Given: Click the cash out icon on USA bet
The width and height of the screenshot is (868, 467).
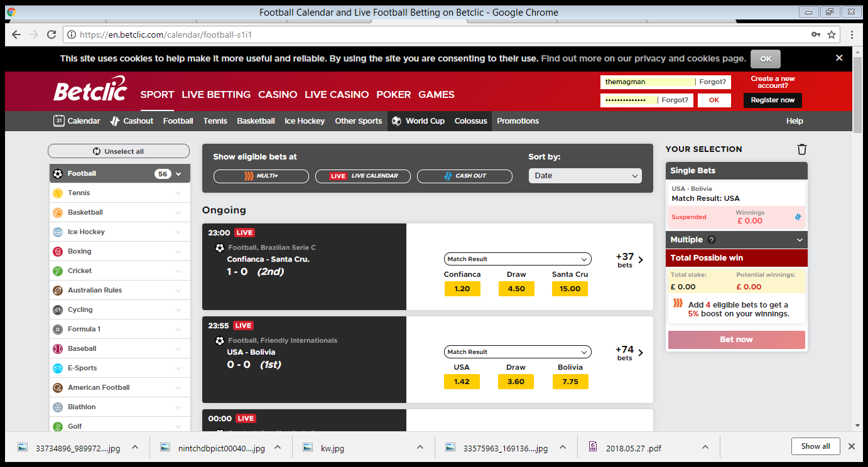Looking at the screenshot, I should point(798,217).
